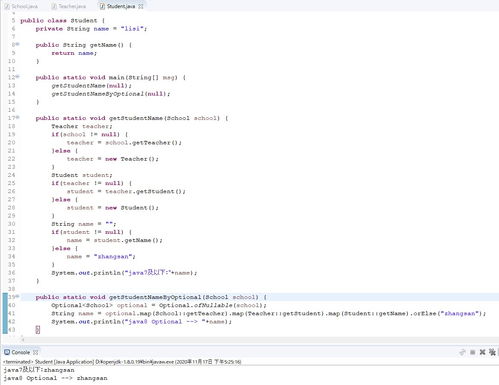Image resolution: width=499 pixels, height=385 pixels.
Task: Collapse getStudentName method fold marker at line 17
Action: (x=18, y=118)
